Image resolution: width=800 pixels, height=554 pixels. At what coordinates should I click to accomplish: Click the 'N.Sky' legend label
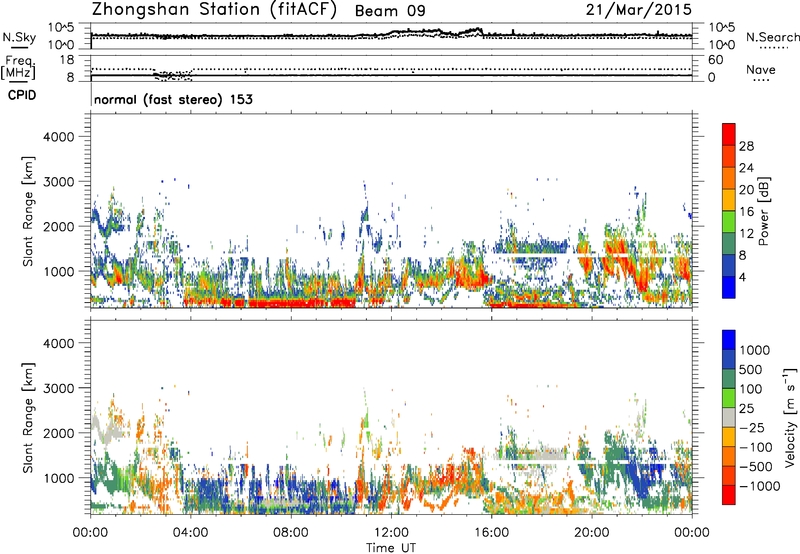pyautogui.click(x=19, y=37)
